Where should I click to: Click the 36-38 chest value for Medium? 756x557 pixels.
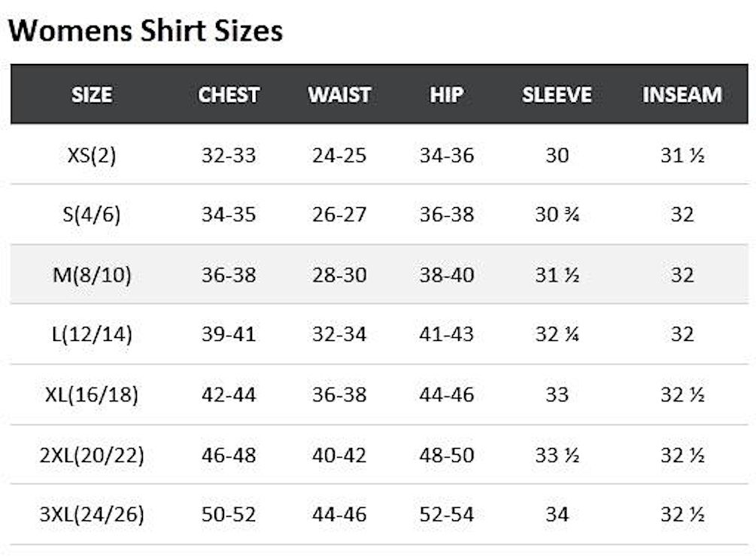[229, 275]
